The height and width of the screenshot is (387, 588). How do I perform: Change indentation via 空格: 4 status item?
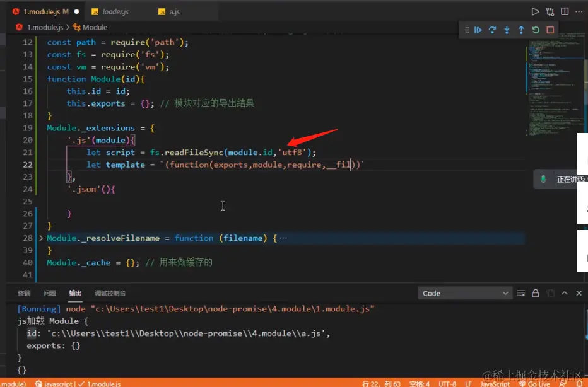pos(420,384)
